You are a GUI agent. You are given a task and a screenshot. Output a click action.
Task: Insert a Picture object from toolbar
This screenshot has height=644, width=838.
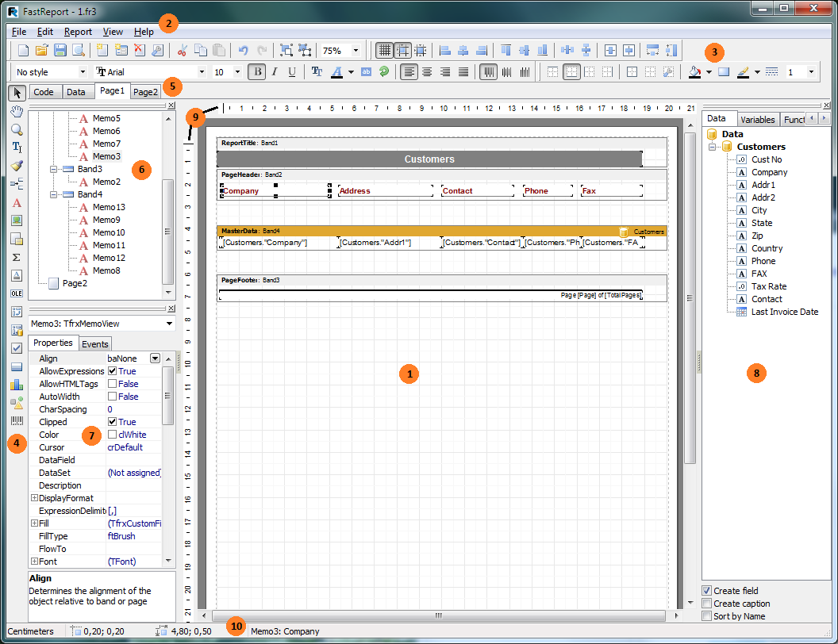(17, 220)
